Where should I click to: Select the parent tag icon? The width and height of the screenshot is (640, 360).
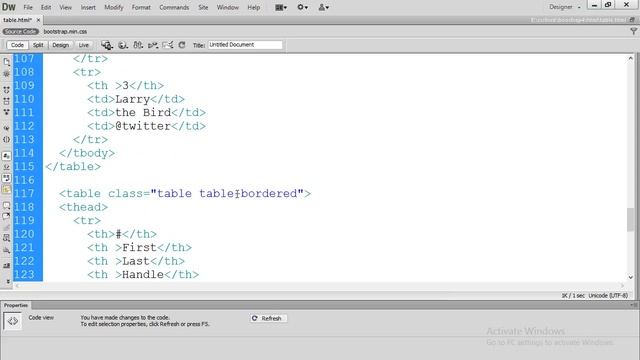tap(7, 128)
